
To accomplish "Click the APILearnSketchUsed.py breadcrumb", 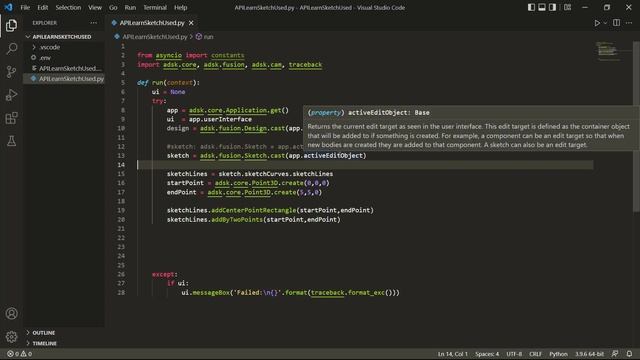I will 154,37.
